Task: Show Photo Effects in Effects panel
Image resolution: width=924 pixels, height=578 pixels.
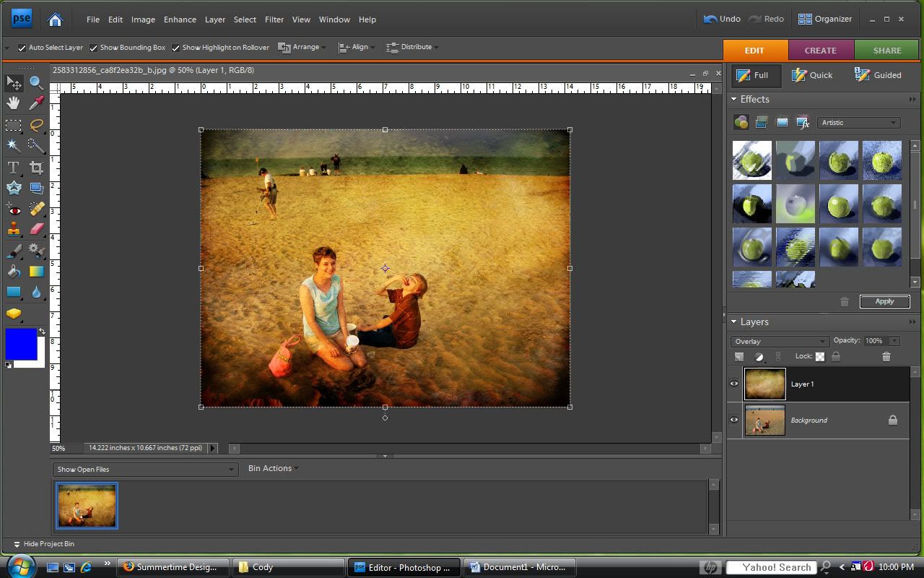Action: 782,122
